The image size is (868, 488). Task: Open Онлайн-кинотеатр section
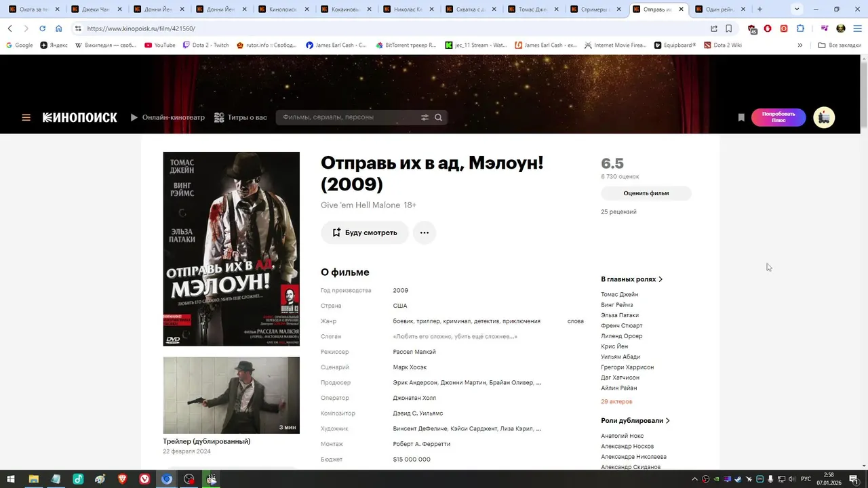[167, 117]
